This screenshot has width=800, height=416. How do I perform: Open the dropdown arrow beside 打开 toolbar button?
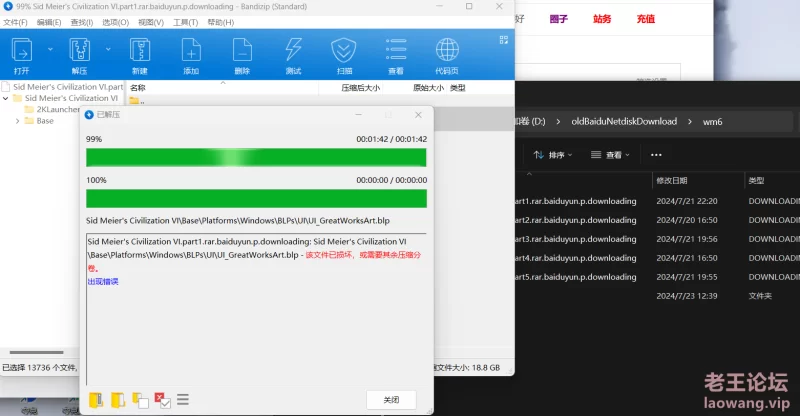[50, 50]
